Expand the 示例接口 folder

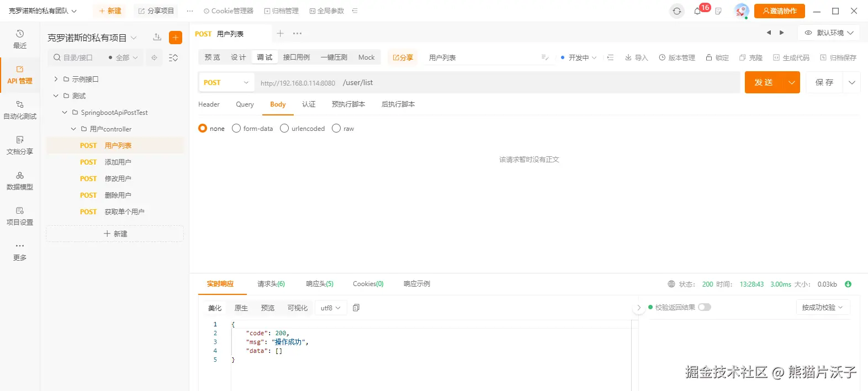click(56, 79)
